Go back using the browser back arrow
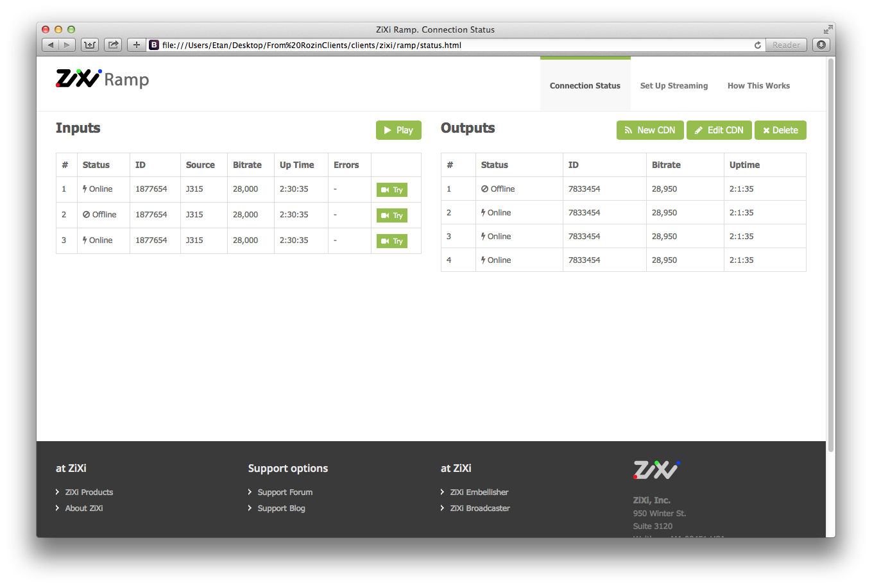Image resolution: width=872 pixels, height=588 pixels. (51, 45)
